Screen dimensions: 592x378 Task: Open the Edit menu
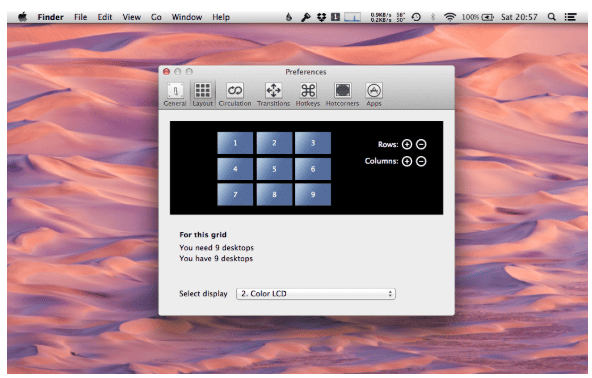coord(105,17)
